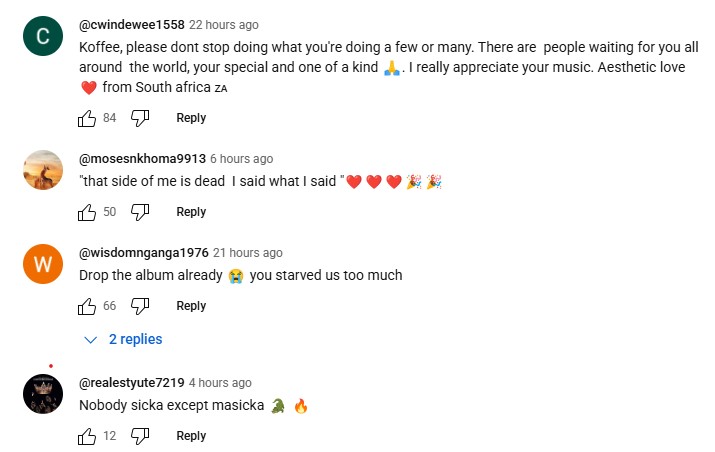The image size is (715, 452).
Task: Visit @wisdomnganga1976 profile via username
Action: [143, 253]
